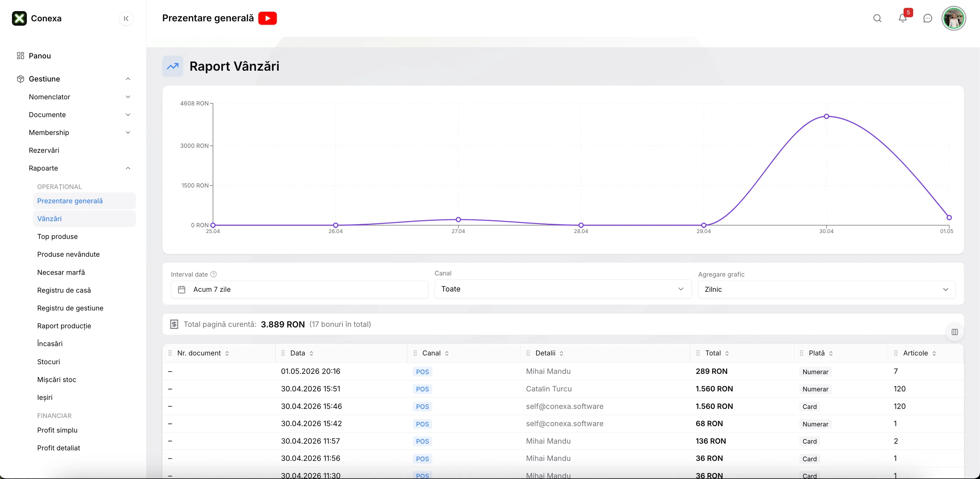Open the user profile avatar
Screen dimensions: 980x479
point(954,18)
